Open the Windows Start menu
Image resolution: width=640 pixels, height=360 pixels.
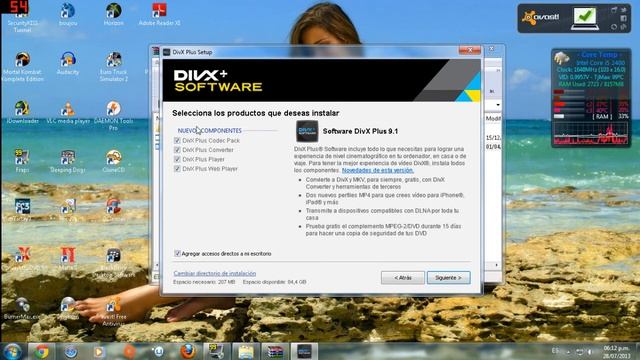[13, 351]
